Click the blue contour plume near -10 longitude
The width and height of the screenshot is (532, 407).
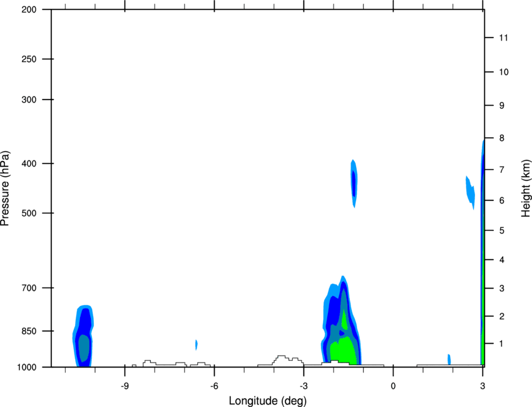(x=83, y=336)
